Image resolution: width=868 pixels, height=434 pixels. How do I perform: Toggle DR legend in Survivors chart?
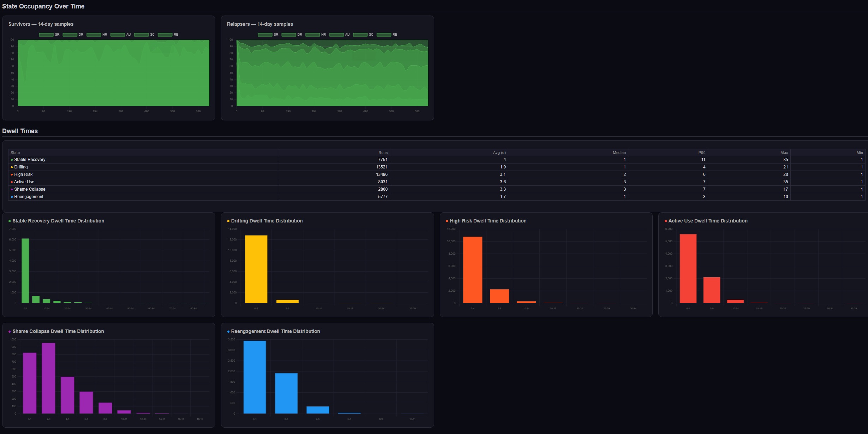tap(73, 35)
